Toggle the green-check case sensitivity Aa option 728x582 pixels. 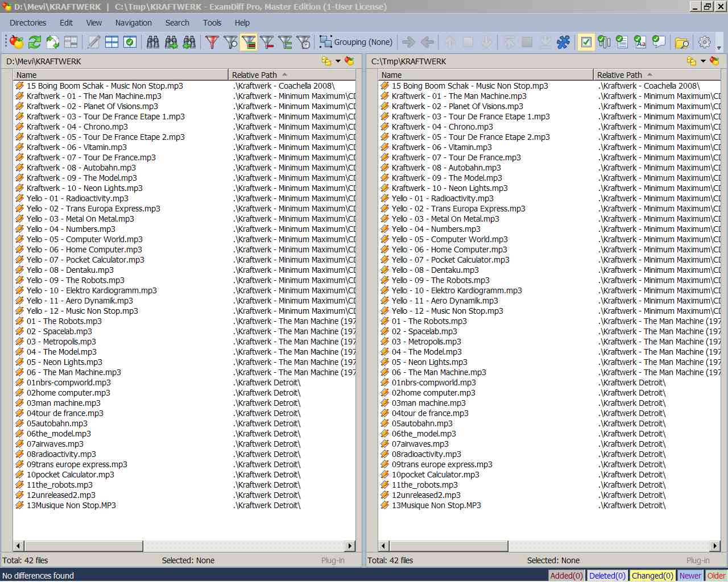click(641, 42)
